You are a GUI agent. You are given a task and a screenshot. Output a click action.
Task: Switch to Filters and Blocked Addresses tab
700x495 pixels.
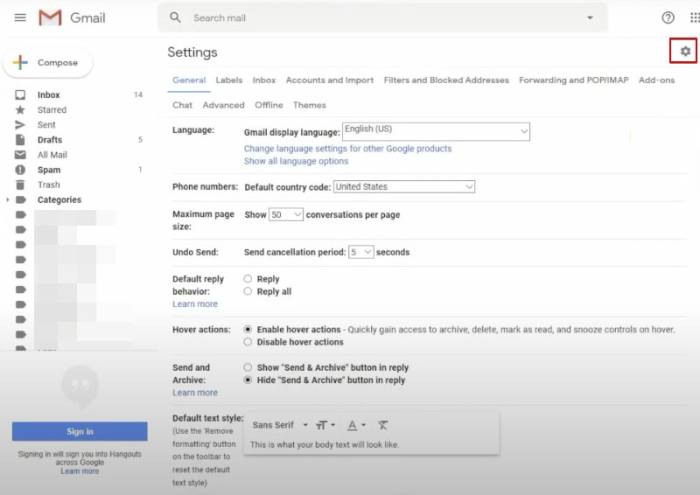click(446, 80)
